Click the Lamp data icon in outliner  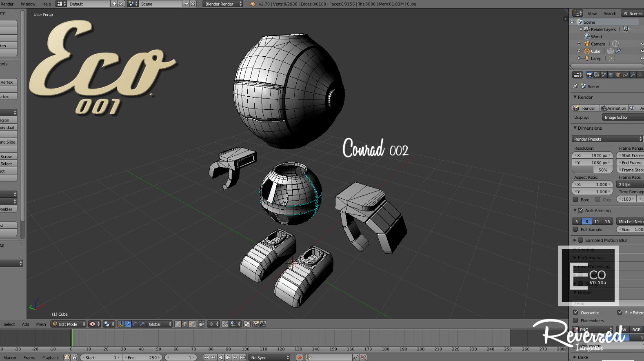pyautogui.click(x=611, y=58)
